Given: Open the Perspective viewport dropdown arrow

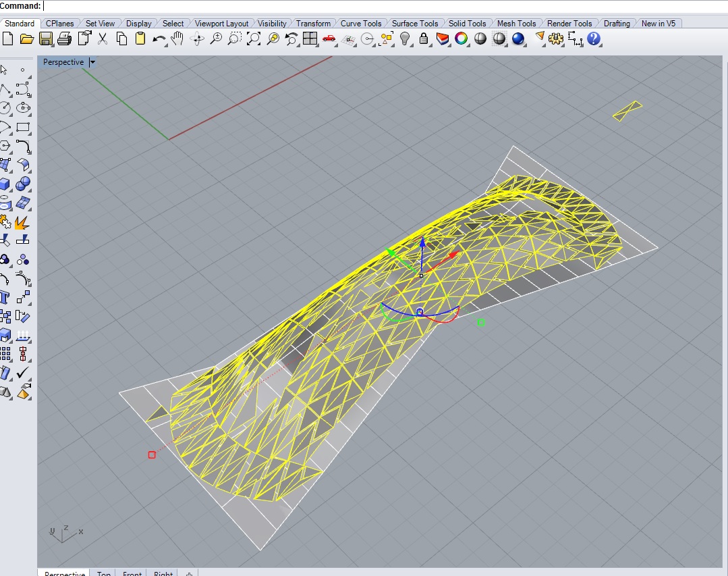Looking at the screenshot, I should pos(92,62).
